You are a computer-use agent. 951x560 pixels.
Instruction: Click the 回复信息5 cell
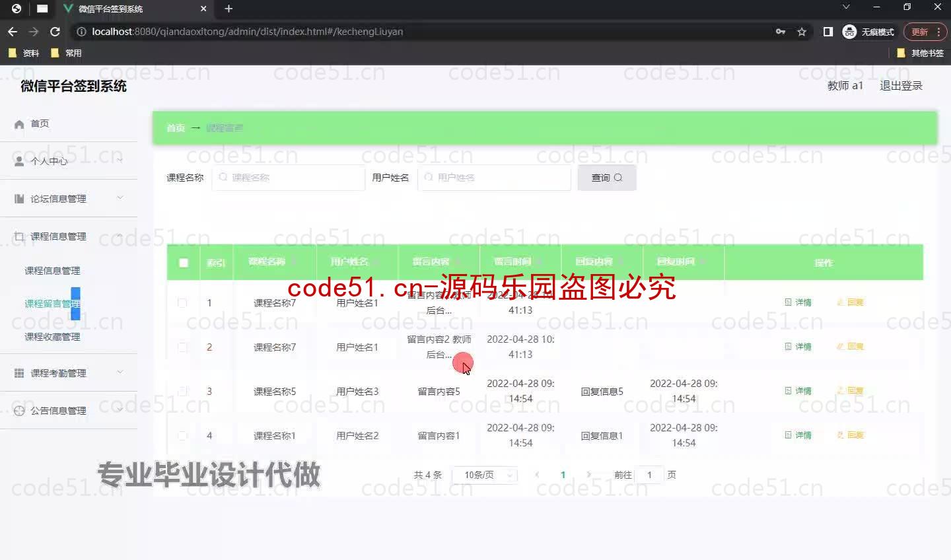602,392
